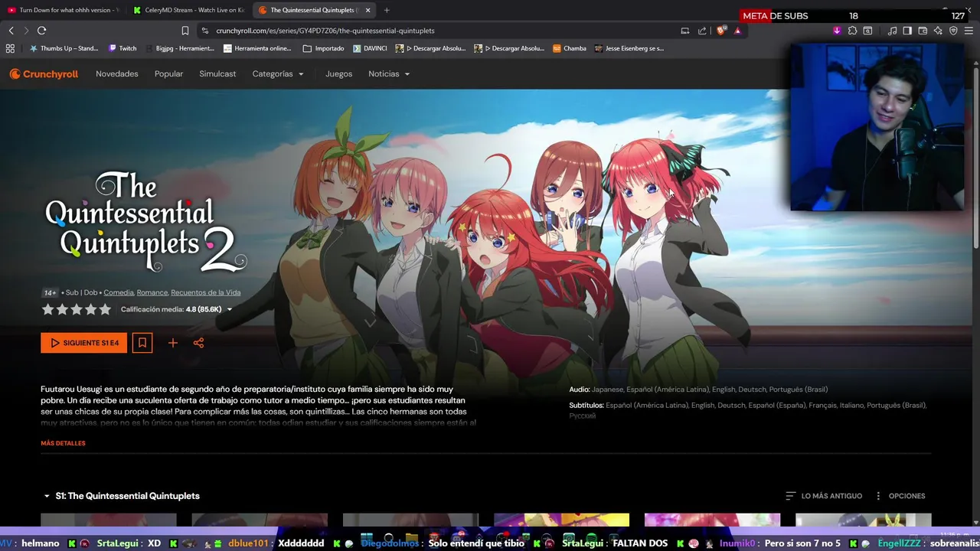Reload the page with the refresh icon

(x=41, y=31)
